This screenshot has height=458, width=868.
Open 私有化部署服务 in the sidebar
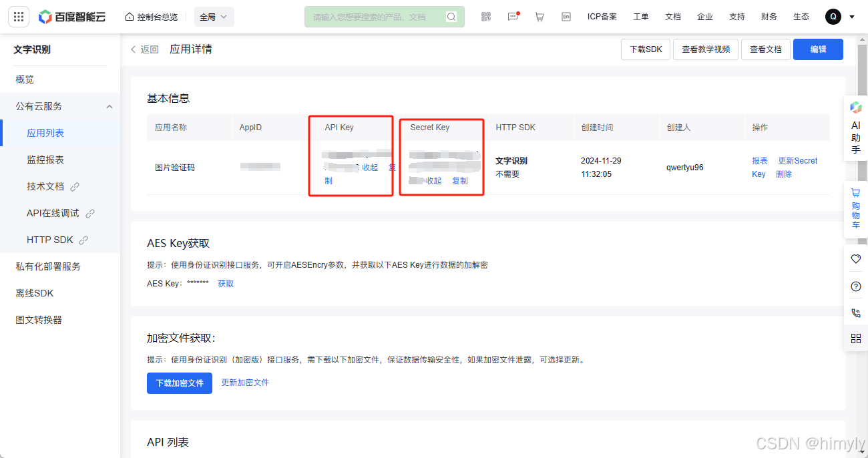[48, 266]
